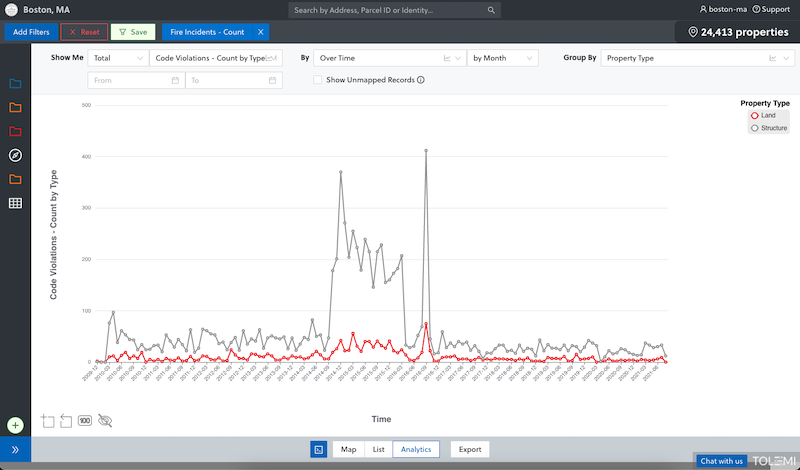800x470 pixels.
Task: Expand sidebar with double chevron arrow
Action: click(15, 452)
